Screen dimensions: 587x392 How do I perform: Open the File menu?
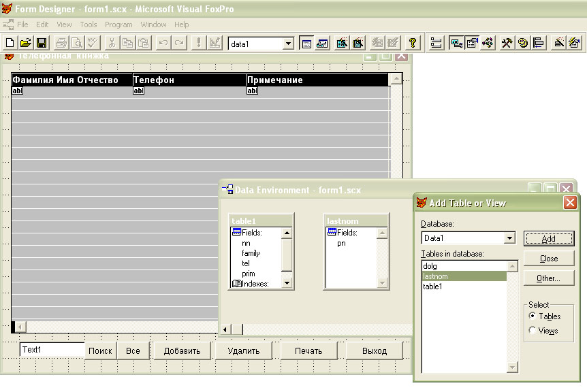coord(22,24)
